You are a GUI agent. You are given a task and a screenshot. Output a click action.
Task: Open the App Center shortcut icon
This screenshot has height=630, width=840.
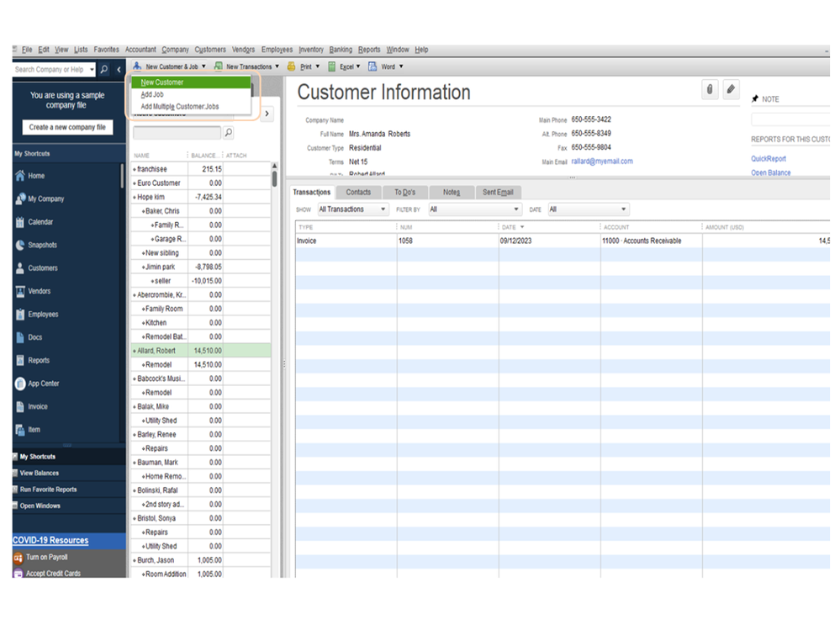pos(20,384)
